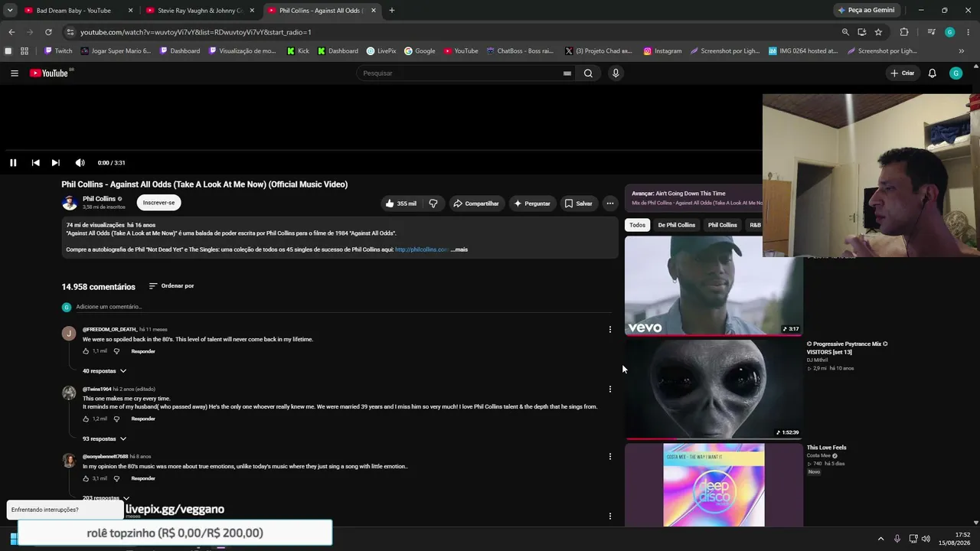
Task: Expand the 40 respostas replies
Action: 105,371
